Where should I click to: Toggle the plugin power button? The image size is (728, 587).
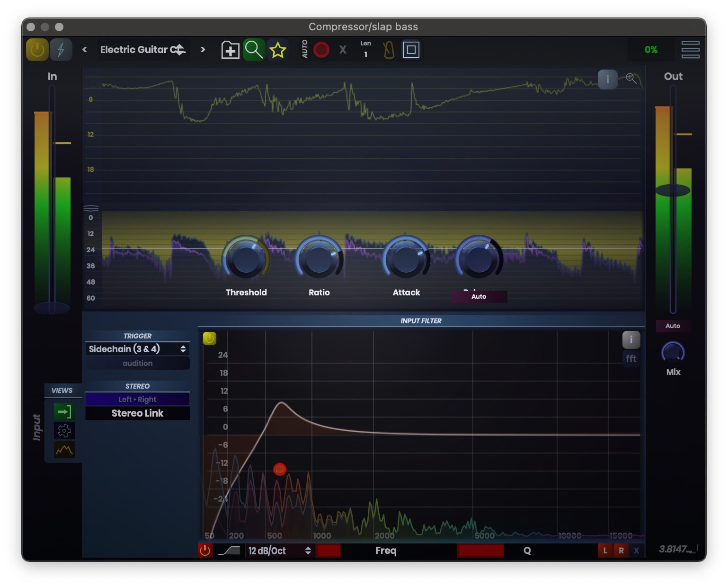(37, 49)
